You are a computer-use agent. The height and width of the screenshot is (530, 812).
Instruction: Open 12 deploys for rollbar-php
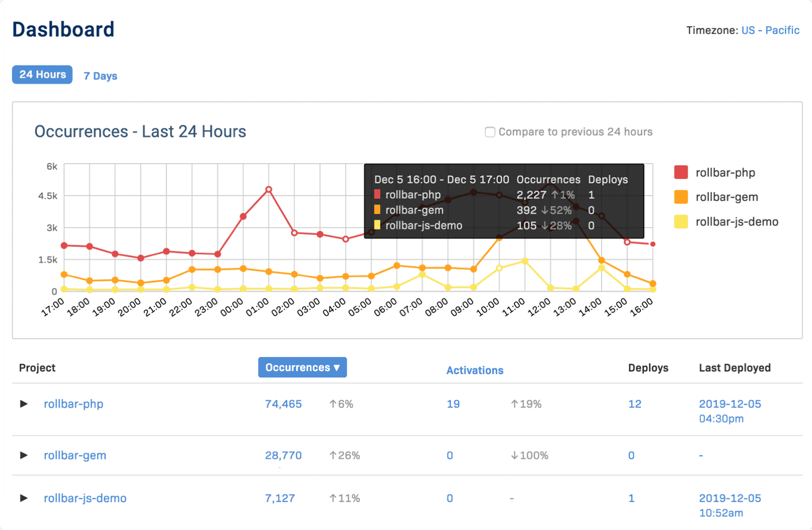tap(634, 404)
